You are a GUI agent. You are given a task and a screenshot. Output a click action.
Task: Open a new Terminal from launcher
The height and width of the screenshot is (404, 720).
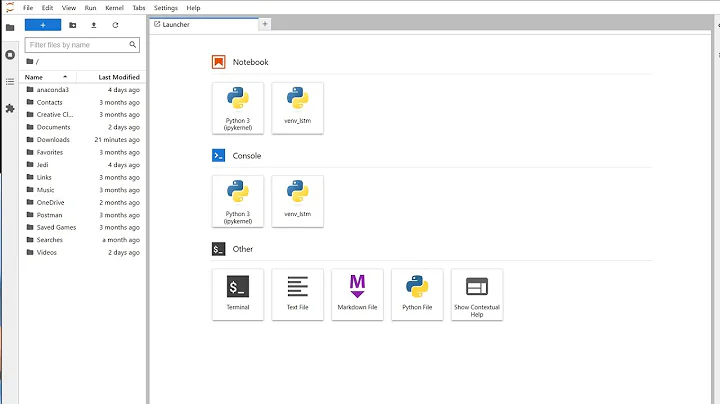coord(238,295)
